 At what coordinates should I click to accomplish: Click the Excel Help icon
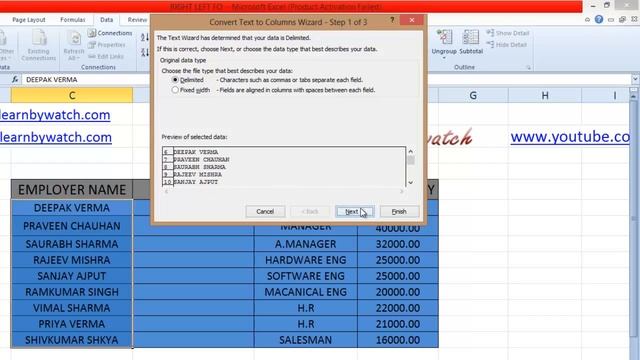coord(599,19)
